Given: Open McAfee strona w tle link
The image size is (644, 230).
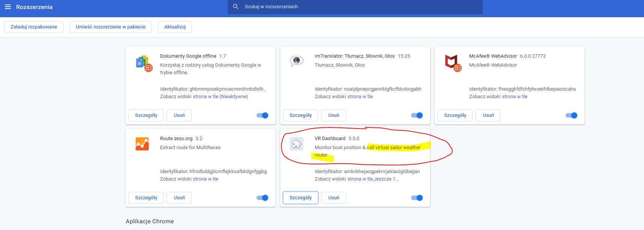Looking at the screenshot, I should (x=515, y=97).
